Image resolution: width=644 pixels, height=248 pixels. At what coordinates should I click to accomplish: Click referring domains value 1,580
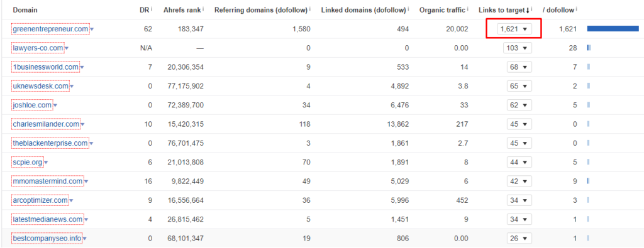point(301,29)
